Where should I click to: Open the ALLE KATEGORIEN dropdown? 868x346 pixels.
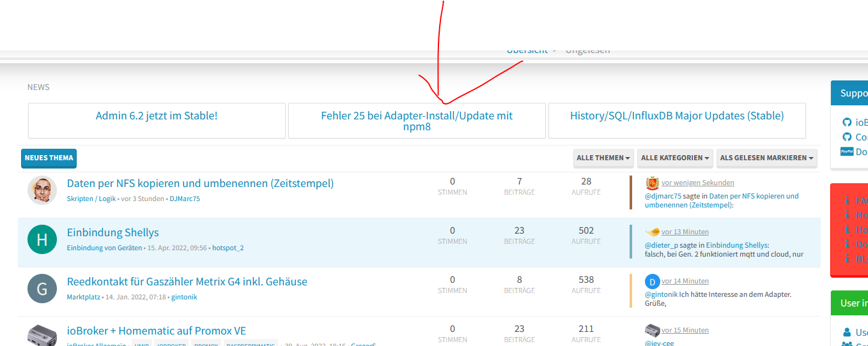(676, 158)
